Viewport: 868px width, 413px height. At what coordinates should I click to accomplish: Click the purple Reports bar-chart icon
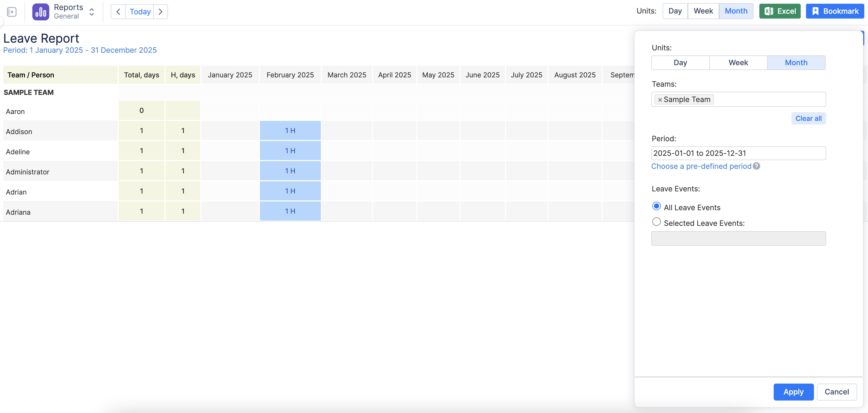[41, 12]
